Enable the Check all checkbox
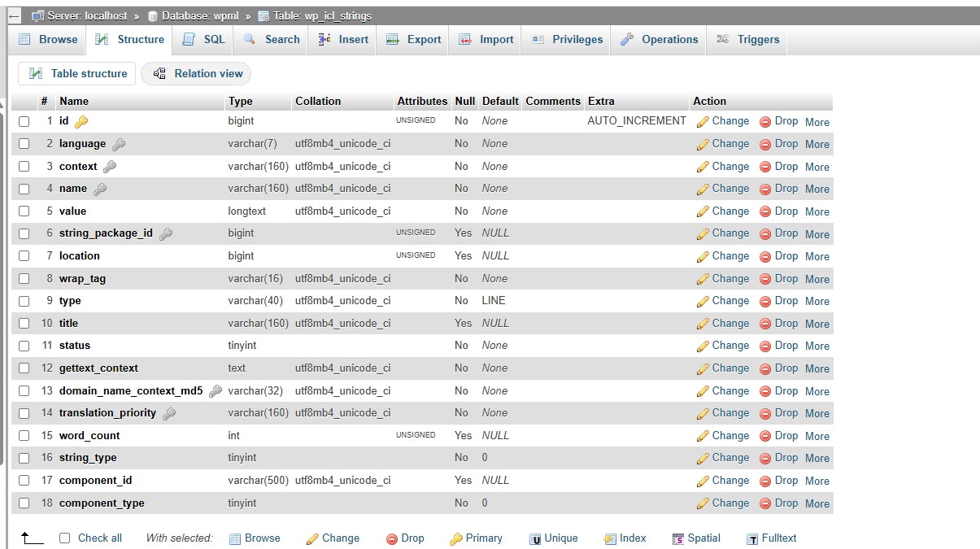 point(65,538)
